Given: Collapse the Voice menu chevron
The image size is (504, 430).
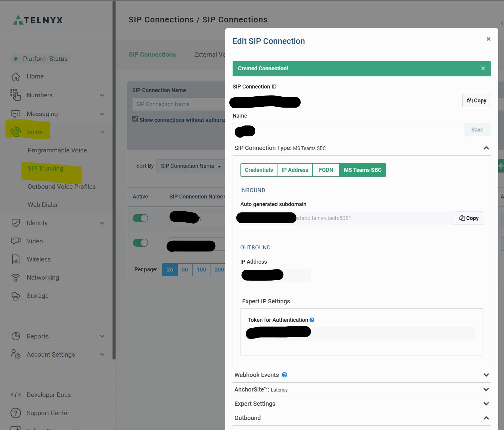Looking at the screenshot, I should (x=102, y=132).
